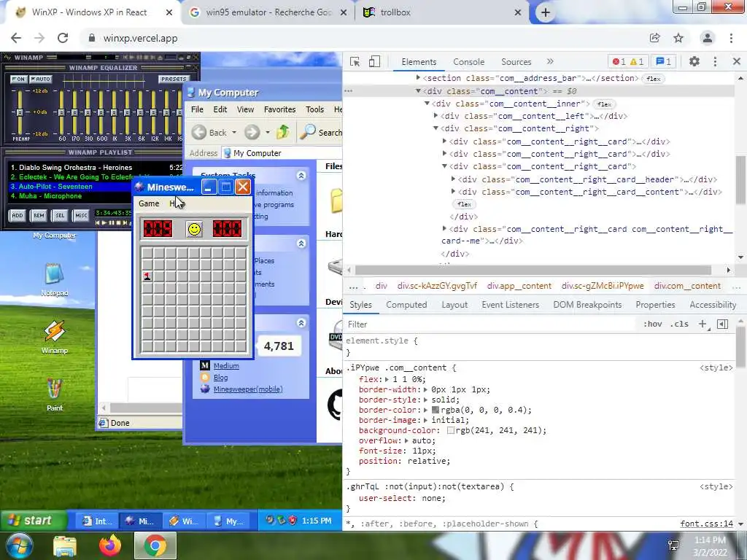
Task: Toggle the device toolbar icon in DevTools
Action: point(374,61)
